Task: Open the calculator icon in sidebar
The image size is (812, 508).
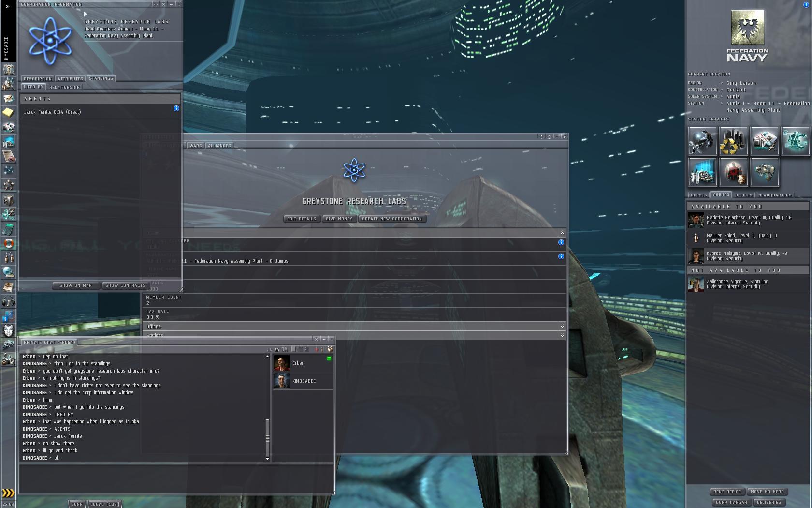Action: click(8, 229)
